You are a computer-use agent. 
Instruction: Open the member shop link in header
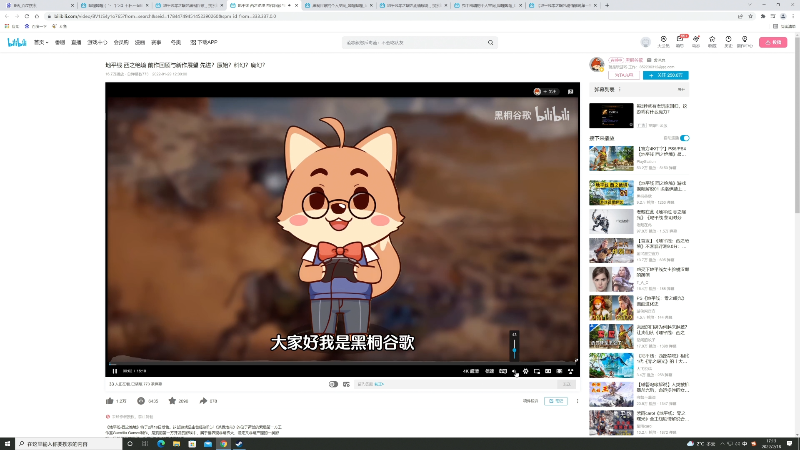121,42
